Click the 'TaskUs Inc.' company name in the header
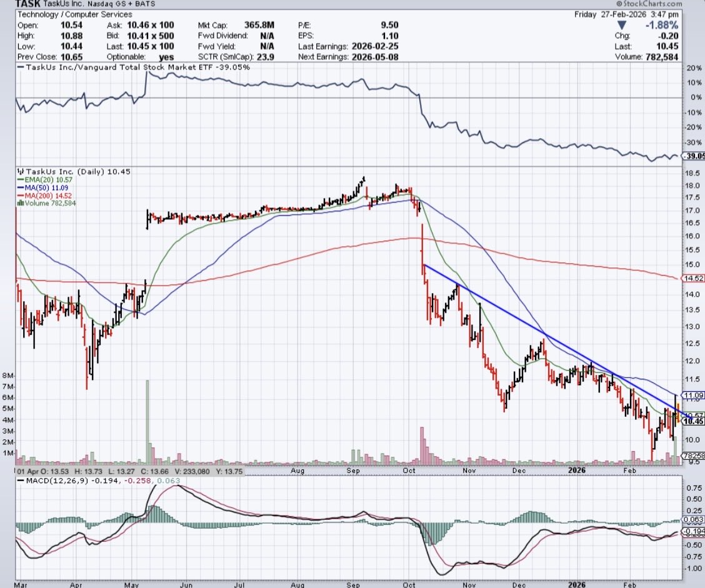The height and width of the screenshot is (588, 705). pos(63,4)
